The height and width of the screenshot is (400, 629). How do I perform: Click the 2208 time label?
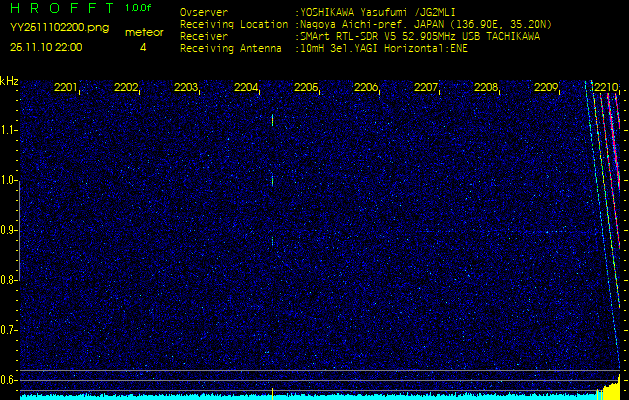click(x=486, y=88)
